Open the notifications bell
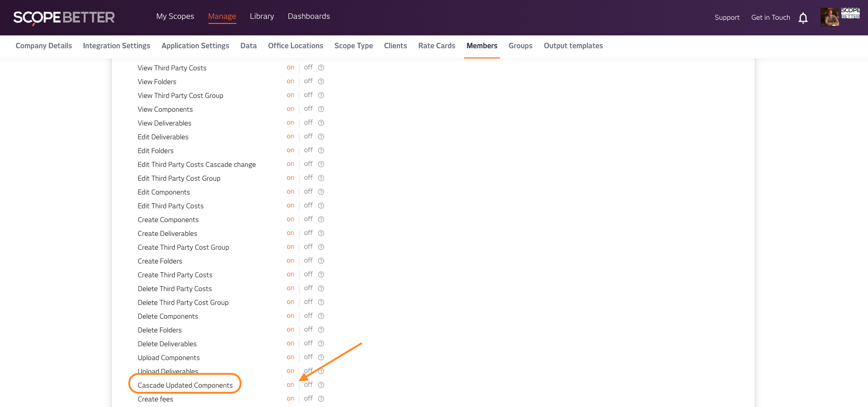The width and height of the screenshot is (868, 407). click(x=803, y=18)
